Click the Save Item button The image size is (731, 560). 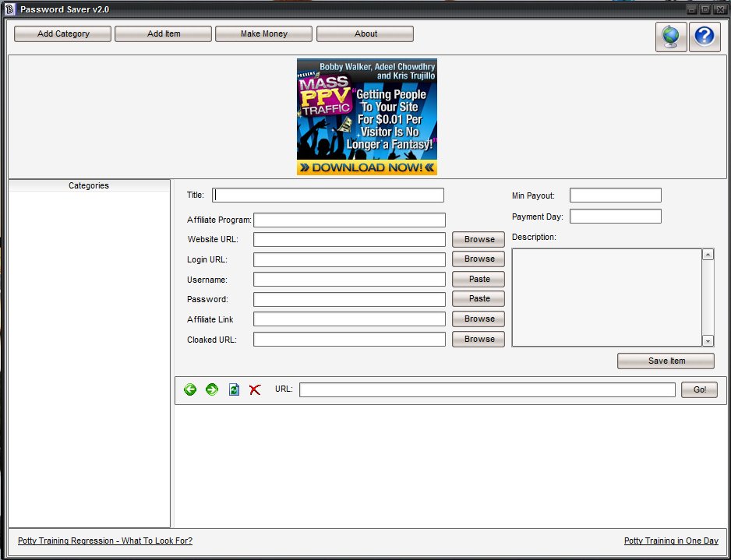[666, 361]
